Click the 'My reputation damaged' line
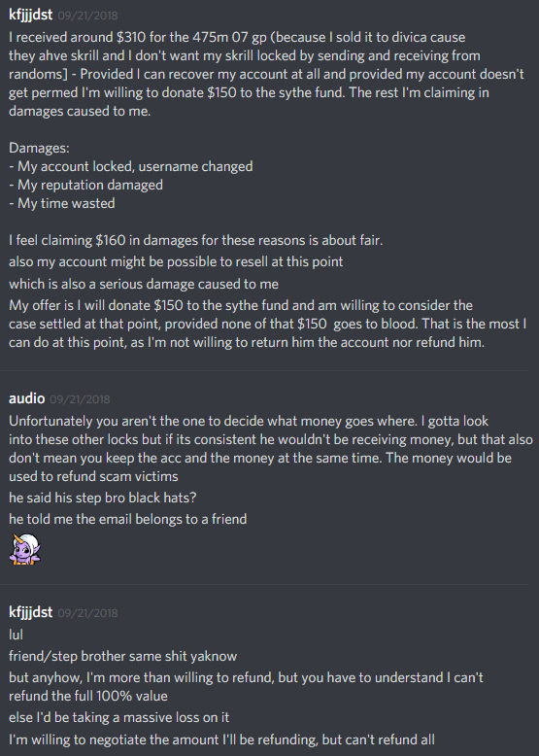Image resolution: width=539 pixels, height=756 pixels. tap(85, 186)
